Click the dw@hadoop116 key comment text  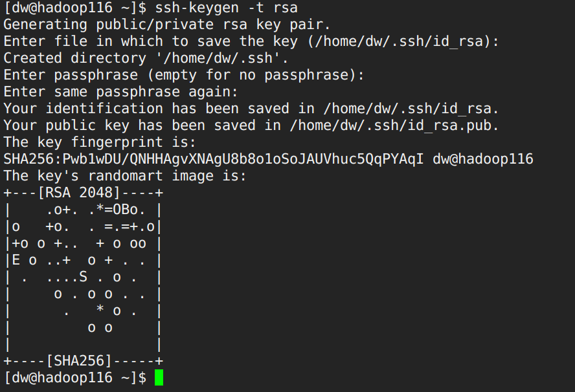(483, 159)
